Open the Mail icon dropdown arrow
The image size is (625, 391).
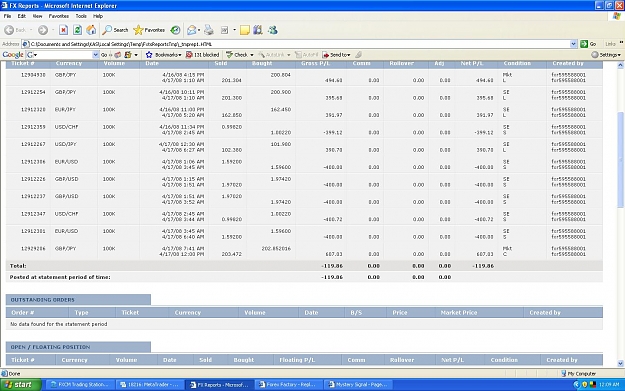pyautogui.click(x=199, y=30)
